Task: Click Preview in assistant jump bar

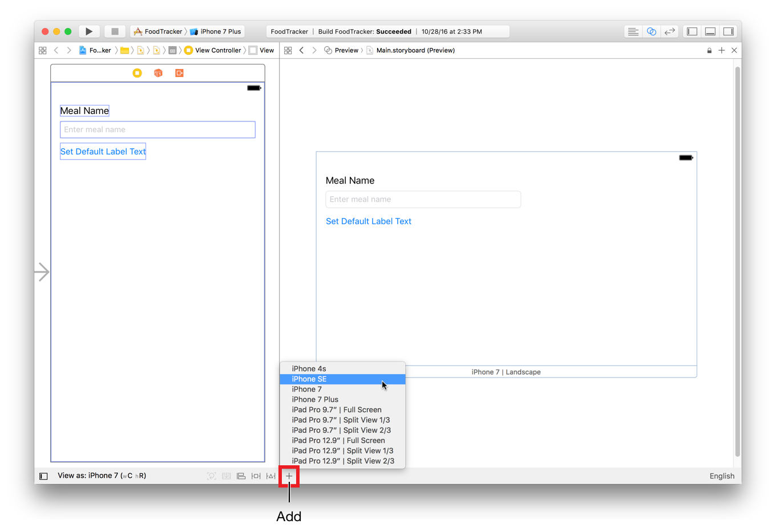Action: click(x=341, y=50)
